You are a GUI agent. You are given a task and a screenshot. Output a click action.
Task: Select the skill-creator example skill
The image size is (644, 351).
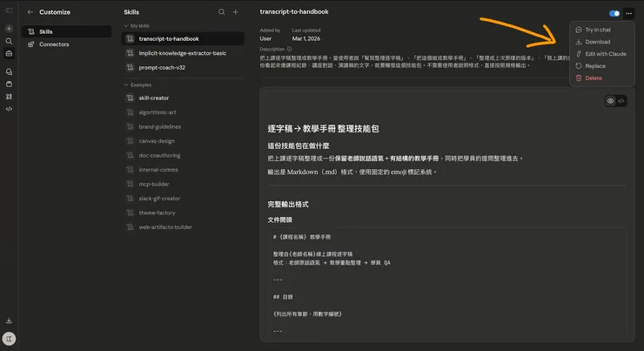[x=183, y=98]
